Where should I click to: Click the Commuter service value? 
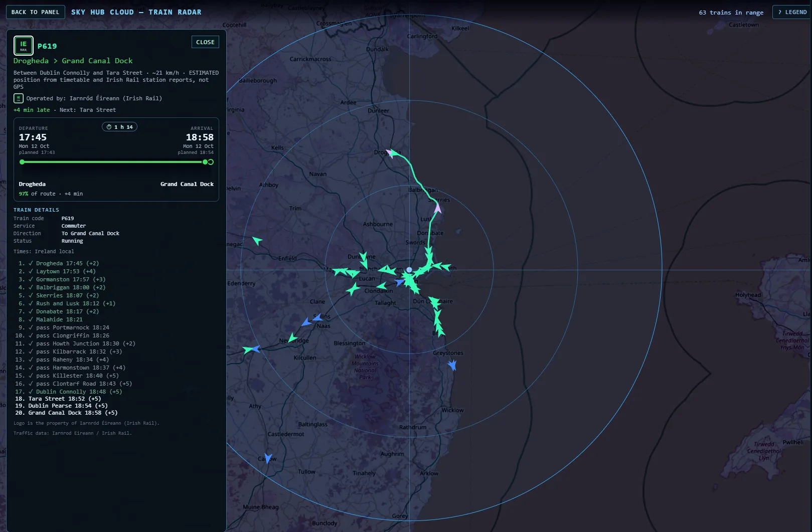tap(74, 226)
